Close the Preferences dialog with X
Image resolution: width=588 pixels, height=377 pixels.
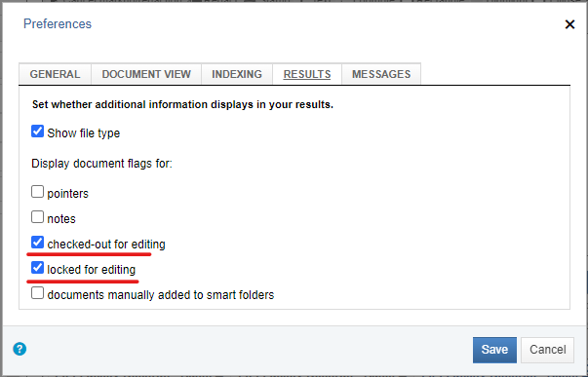(569, 24)
